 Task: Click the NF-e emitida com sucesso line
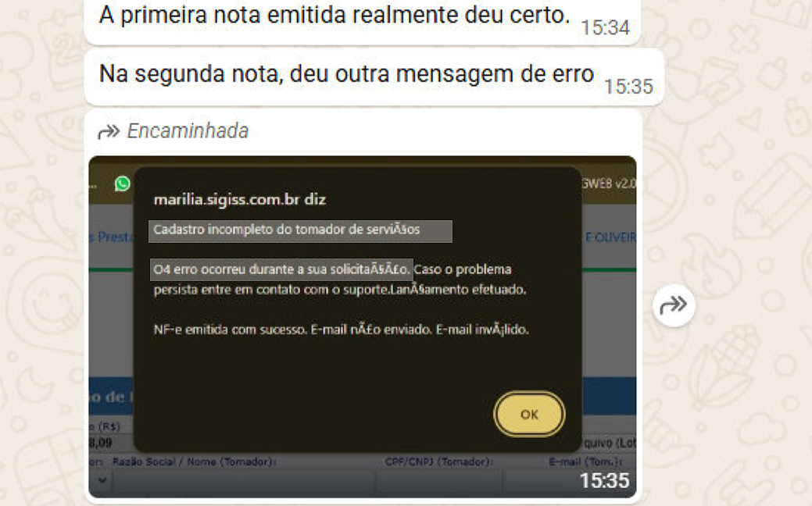pos(342,330)
